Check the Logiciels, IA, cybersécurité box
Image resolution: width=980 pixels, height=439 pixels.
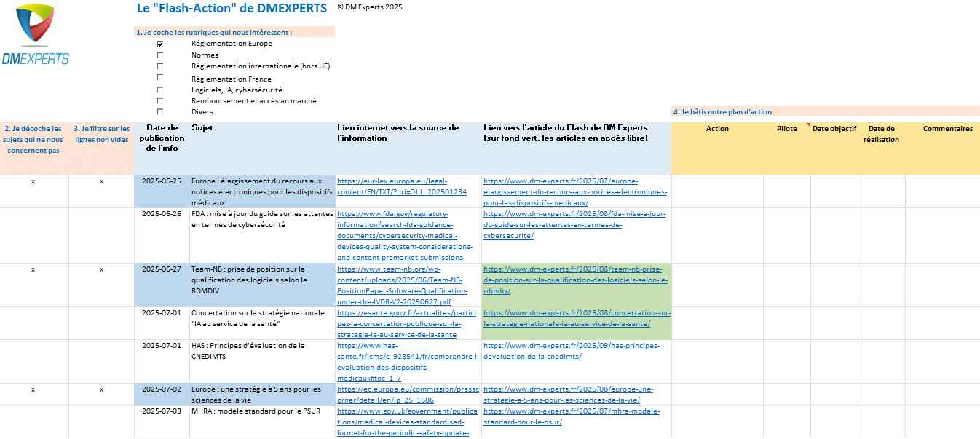[160, 90]
